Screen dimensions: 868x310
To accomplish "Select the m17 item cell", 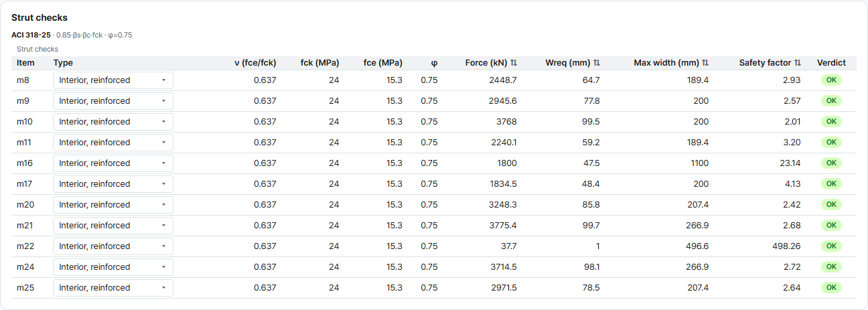I will [25, 184].
